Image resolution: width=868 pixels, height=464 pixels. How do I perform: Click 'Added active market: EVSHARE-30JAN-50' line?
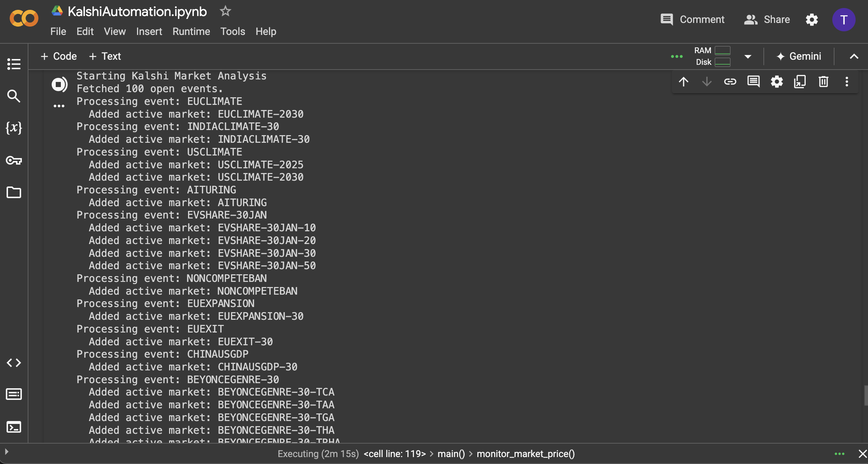click(202, 266)
